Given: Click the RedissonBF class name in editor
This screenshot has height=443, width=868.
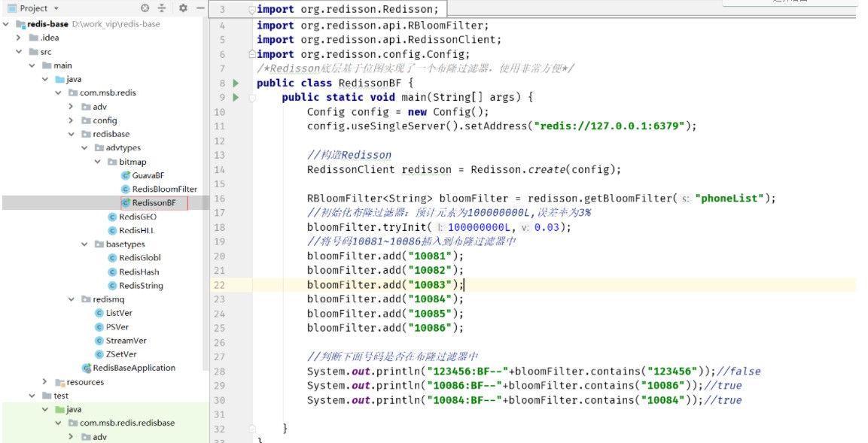Looking at the screenshot, I should point(370,83).
